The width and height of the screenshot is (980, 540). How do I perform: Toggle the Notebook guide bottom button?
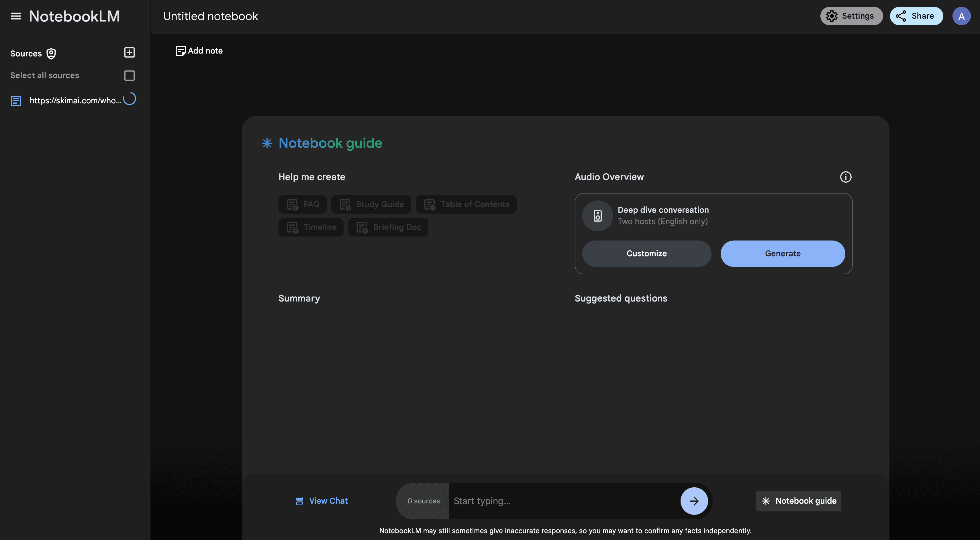798,501
